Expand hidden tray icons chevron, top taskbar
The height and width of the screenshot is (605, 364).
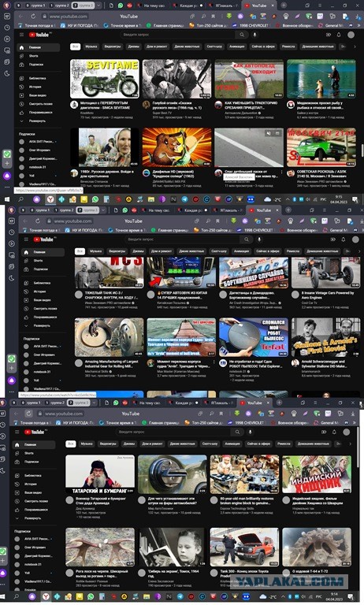tap(288, 199)
